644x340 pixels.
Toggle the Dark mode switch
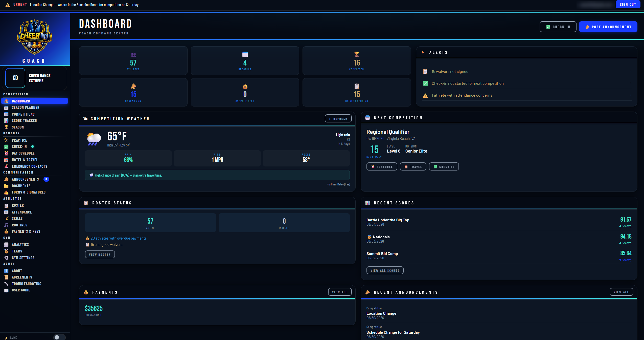(59, 337)
